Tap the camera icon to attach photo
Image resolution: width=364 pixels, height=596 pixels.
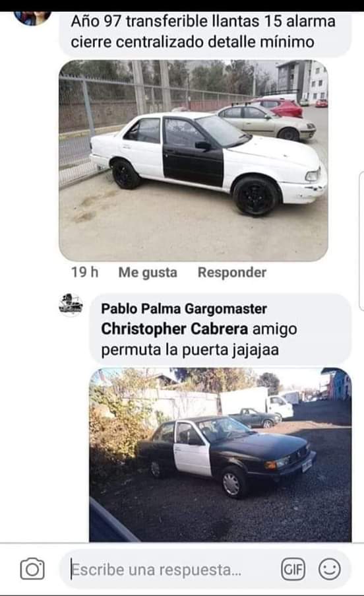pyautogui.click(x=32, y=569)
